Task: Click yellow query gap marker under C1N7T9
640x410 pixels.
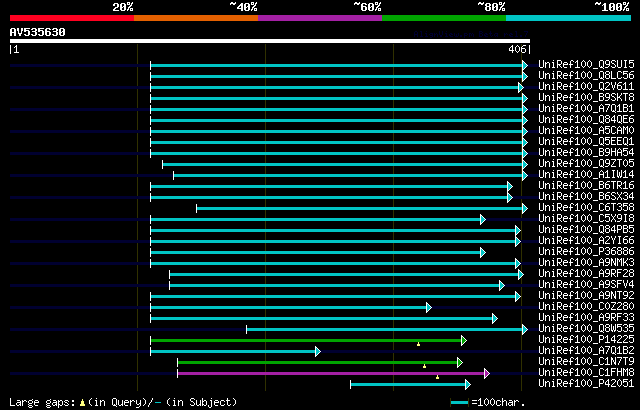Action: (x=424, y=366)
